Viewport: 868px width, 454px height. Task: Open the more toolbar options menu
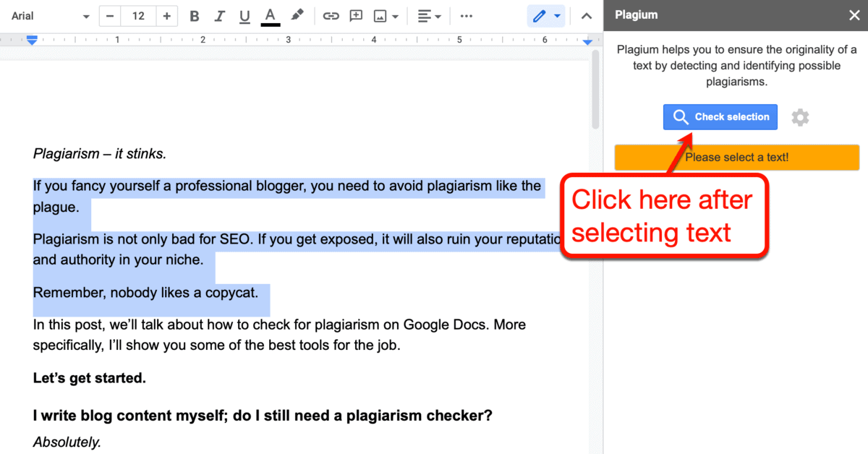pyautogui.click(x=466, y=16)
